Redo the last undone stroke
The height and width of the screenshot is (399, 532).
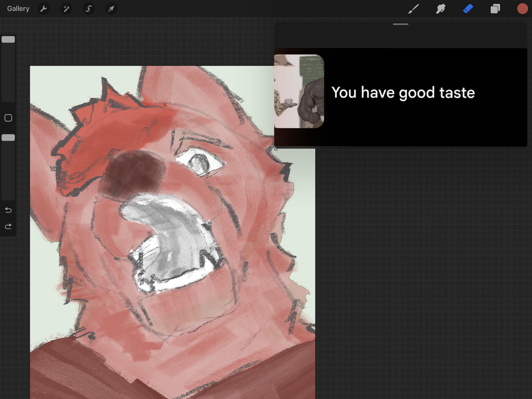[8, 227]
